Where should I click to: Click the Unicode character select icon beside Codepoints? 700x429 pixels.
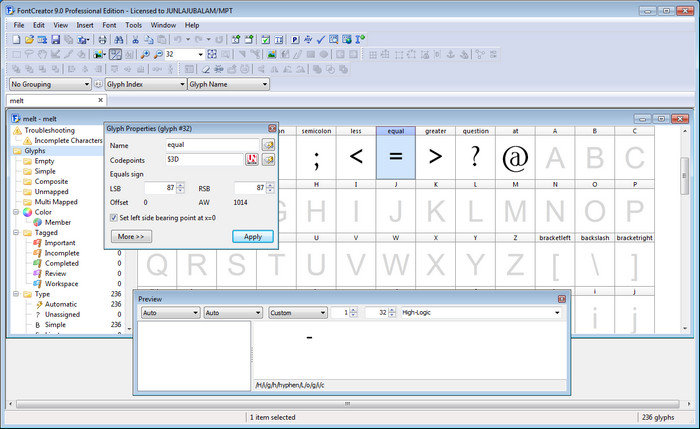(x=252, y=160)
